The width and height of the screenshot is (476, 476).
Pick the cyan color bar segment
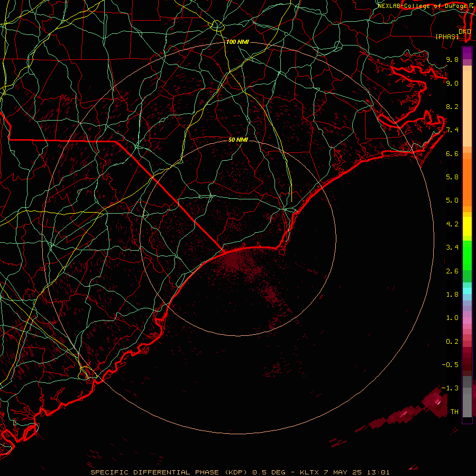click(x=467, y=291)
